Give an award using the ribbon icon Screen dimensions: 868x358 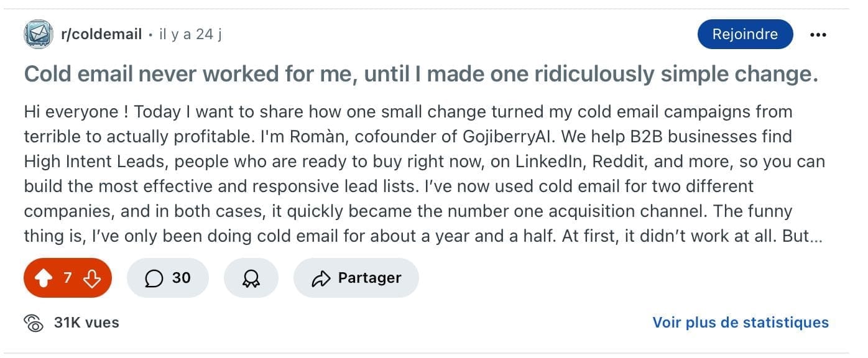[251, 278]
